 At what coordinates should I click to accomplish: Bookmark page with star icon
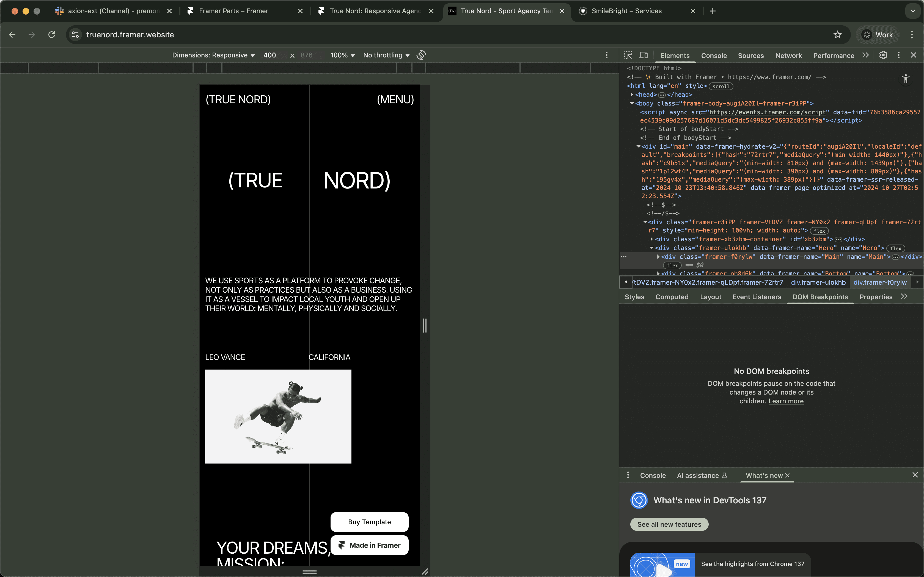[x=838, y=35]
